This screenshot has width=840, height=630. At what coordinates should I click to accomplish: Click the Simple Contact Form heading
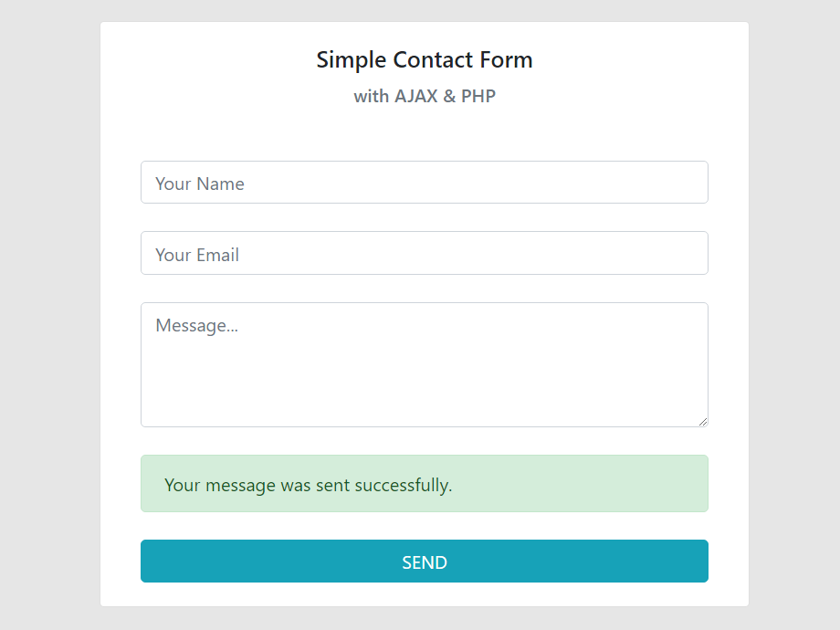pos(425,60)
